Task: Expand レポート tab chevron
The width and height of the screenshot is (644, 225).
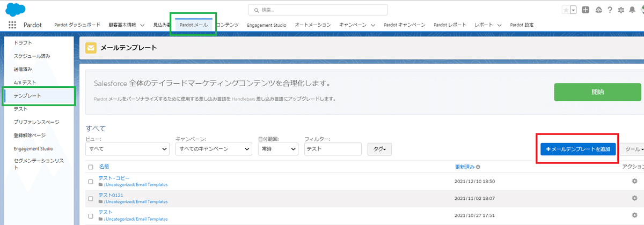Action: point(499,25)
